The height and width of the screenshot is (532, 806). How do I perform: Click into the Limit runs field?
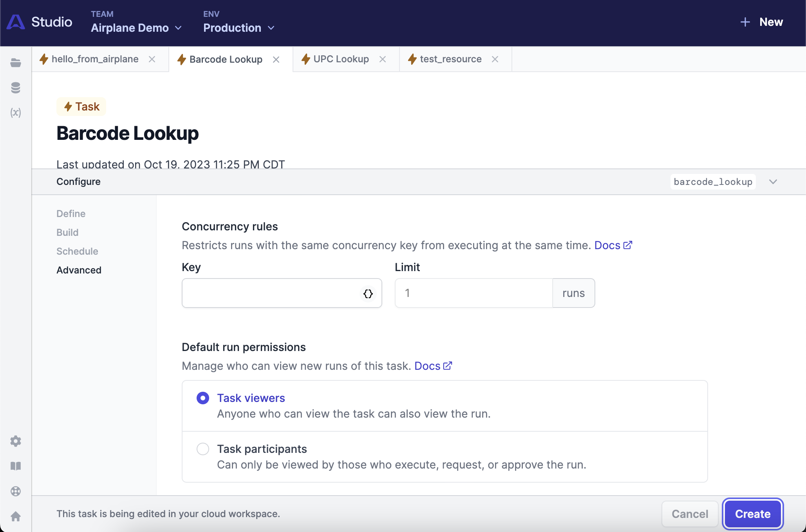coord(473,293)
